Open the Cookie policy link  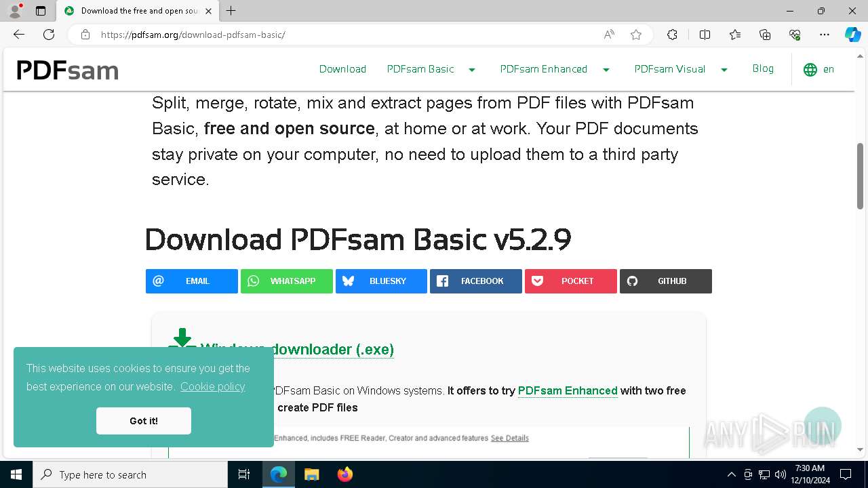tap(212, 386)
